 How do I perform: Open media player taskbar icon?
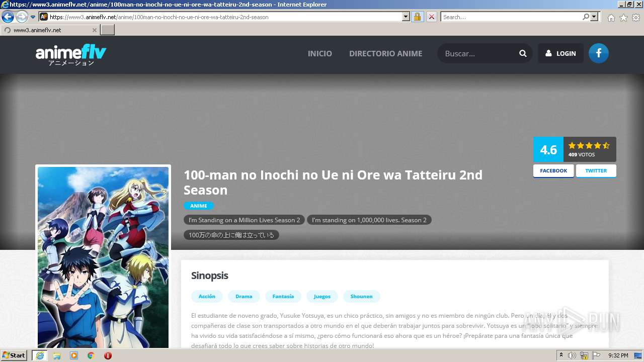pos(74,355)
